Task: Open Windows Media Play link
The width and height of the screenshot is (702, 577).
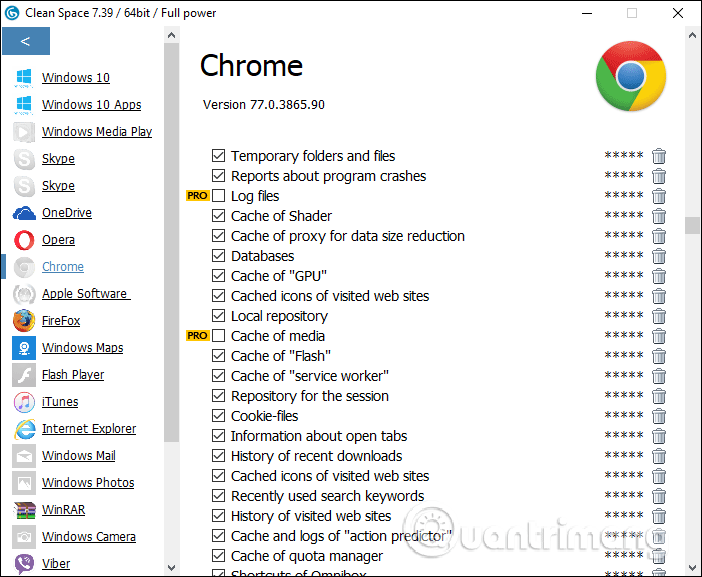Action: pyautogui.click(x=97, y=132)
